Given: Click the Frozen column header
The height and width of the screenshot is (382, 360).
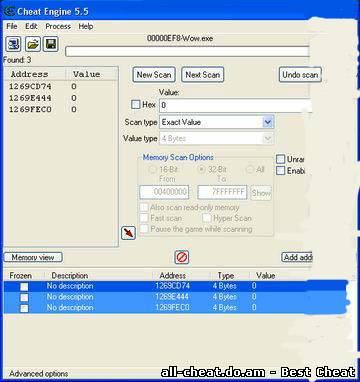Looking at the screenshot, I should pyautogui.click(x=21, y=276).
